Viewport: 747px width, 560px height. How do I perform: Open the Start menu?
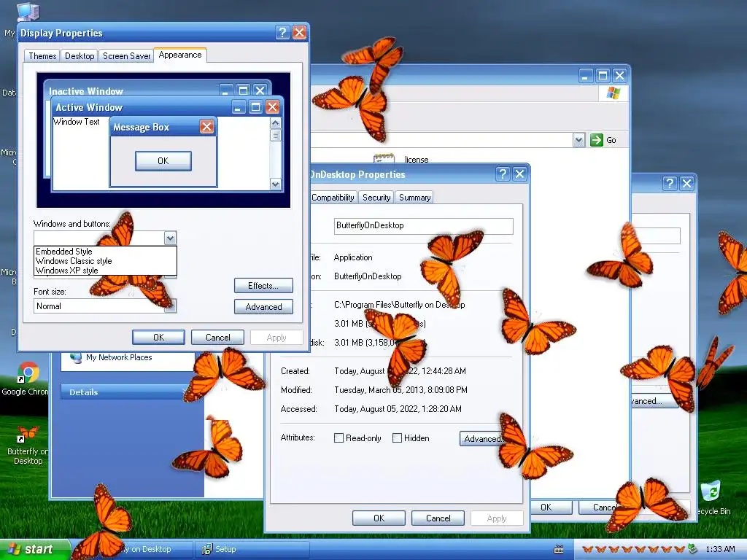tap(34, 549)
